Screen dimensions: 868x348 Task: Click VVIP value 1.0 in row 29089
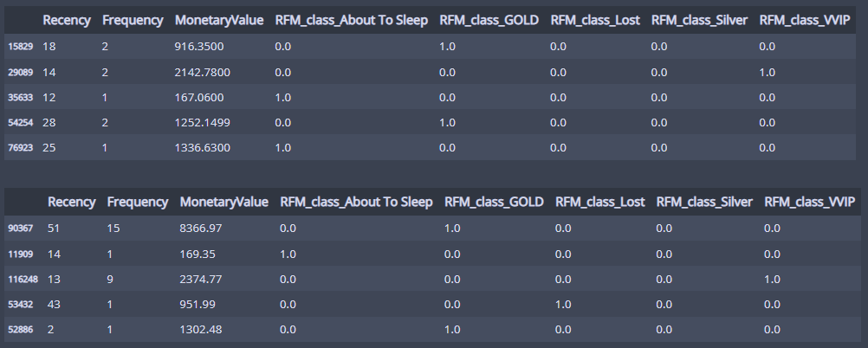point(767,72)
